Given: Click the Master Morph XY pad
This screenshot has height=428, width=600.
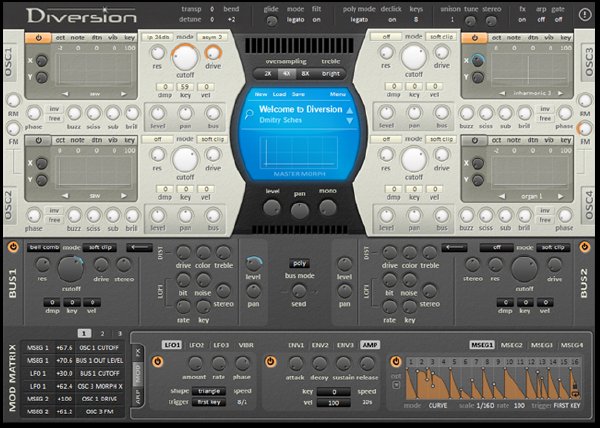Looking at the screenshot, I should [x=299, y=152].
